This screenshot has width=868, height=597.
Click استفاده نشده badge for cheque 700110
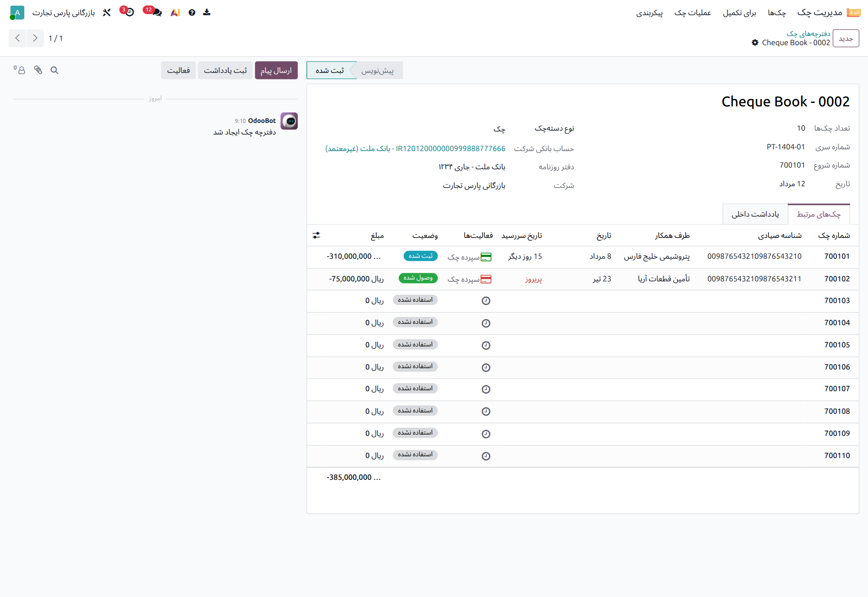(415, 455)
